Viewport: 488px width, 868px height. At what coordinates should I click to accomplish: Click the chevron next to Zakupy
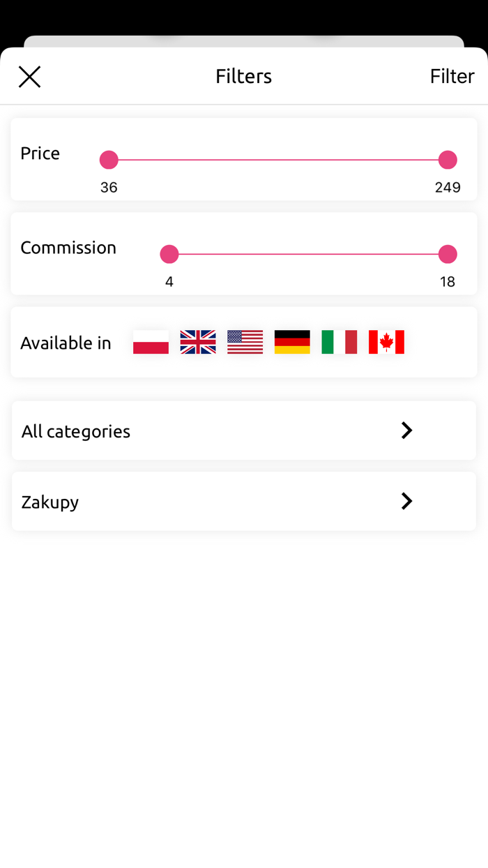point(406,501)
